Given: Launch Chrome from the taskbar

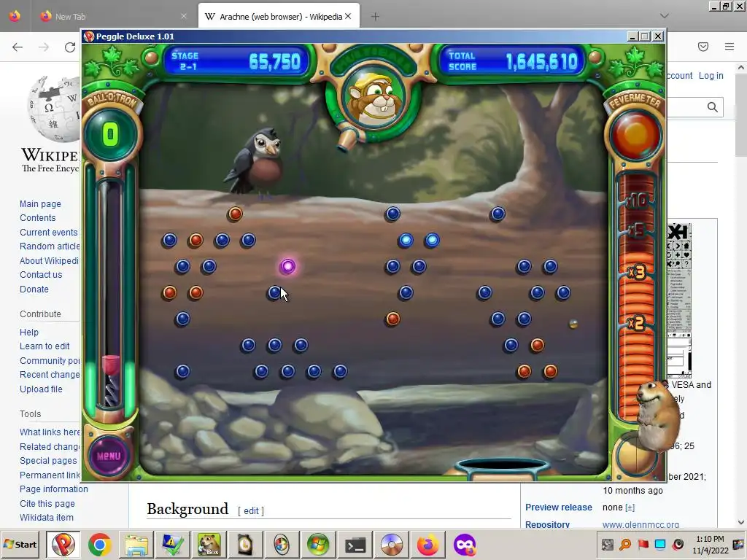Looking at the screenshot, I should point(99,545).
